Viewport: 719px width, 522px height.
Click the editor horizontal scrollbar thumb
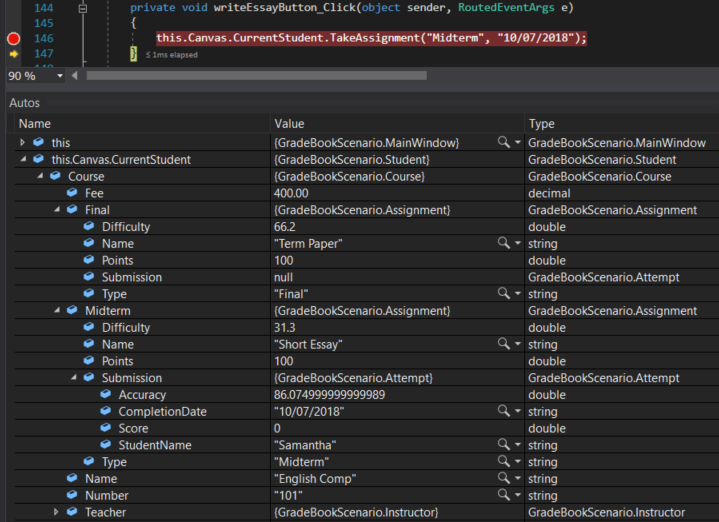(x=256, y=75)
